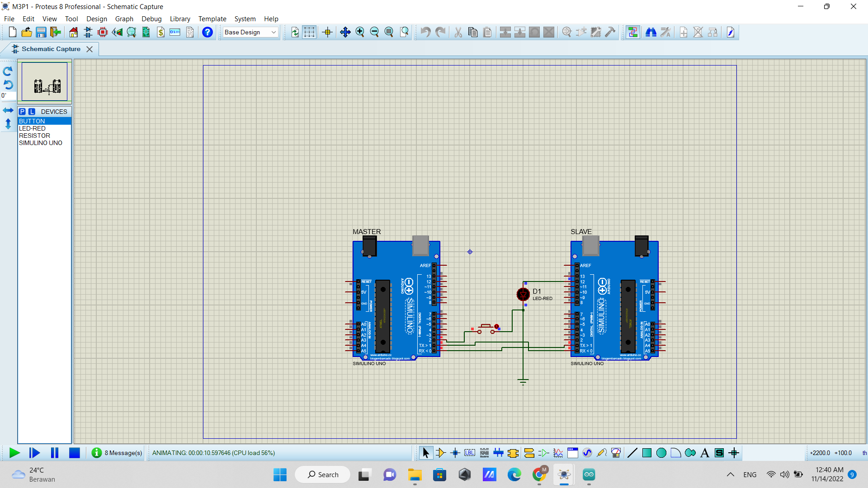The height and width of the screenshot is (488, 868).
Task: Open PCB Layout chip icon
Action: [x=103, y=32]
